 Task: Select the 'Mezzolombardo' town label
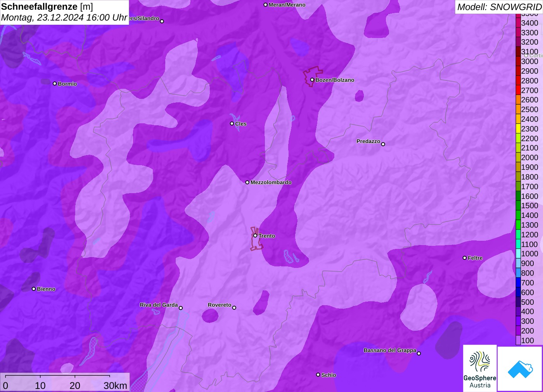click(x=271, y=182)
